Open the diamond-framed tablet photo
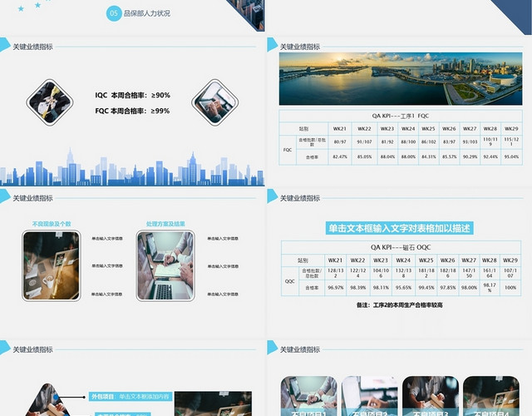The image size is (532, 416). [x=214, y=102]
